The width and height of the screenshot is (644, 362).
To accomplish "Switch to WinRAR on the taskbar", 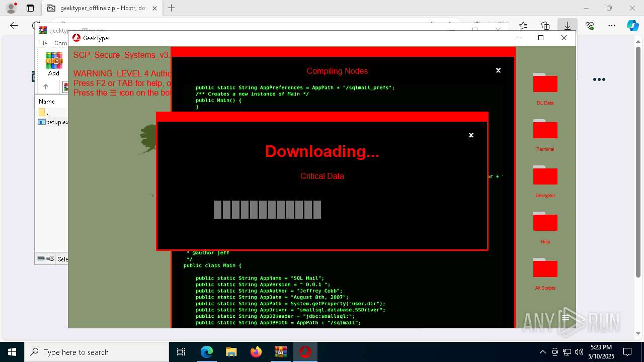I will tap(280, 352).
